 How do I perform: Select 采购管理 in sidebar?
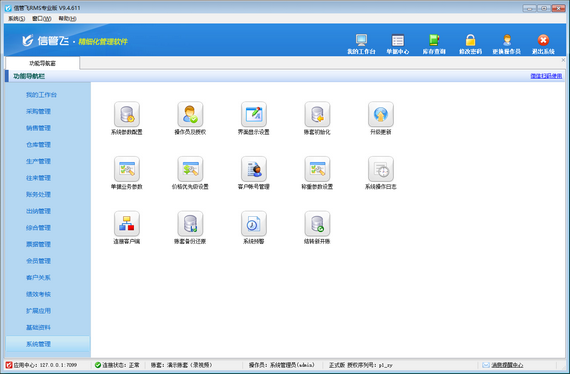[x=38, y=111]
